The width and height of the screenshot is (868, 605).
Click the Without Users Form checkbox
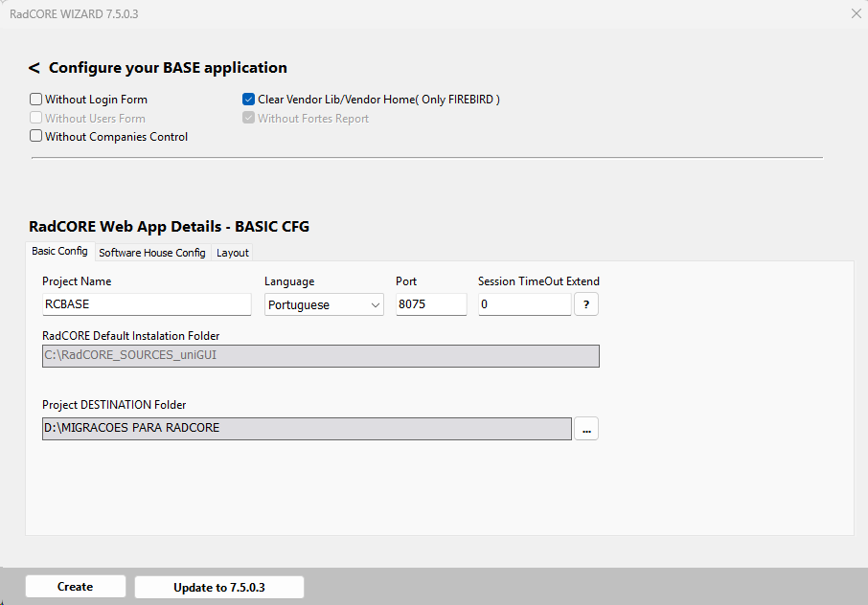click(x=36, y=119)
